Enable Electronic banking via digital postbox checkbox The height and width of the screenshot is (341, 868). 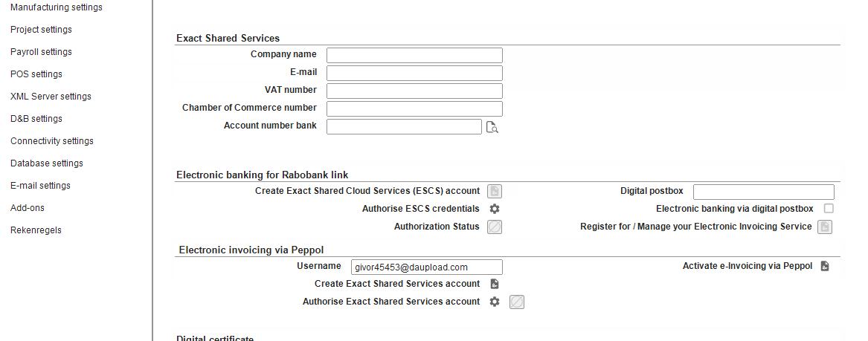coord(829,209)
